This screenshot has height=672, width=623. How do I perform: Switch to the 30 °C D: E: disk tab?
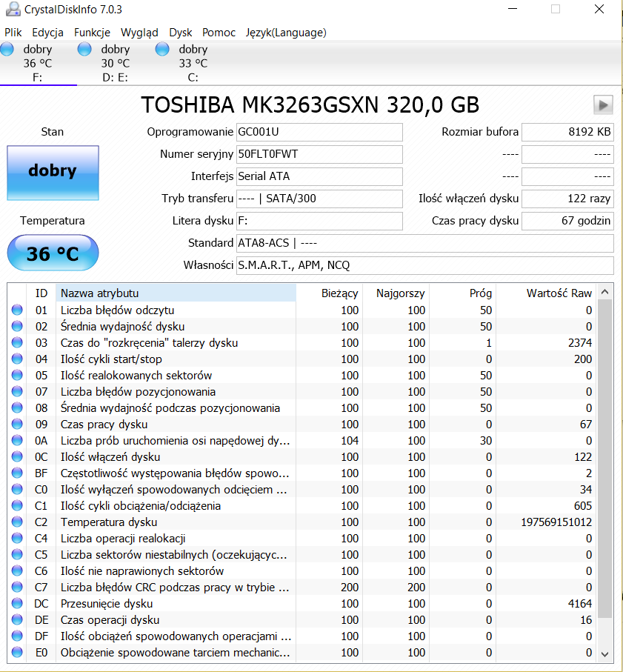point(115,64)
